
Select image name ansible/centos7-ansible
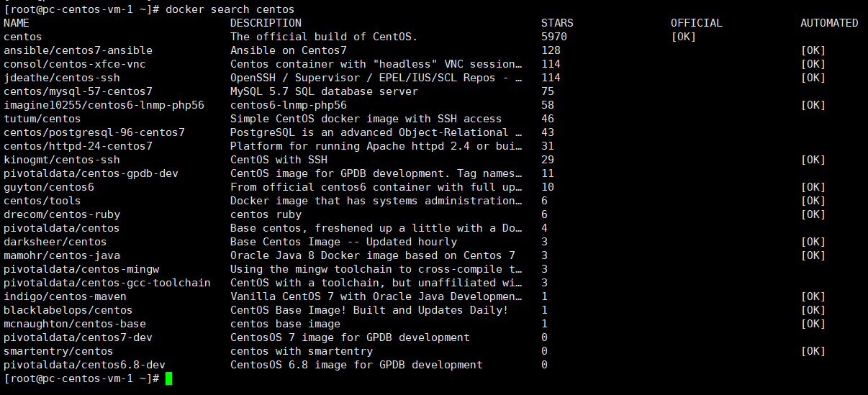point(78,50)
